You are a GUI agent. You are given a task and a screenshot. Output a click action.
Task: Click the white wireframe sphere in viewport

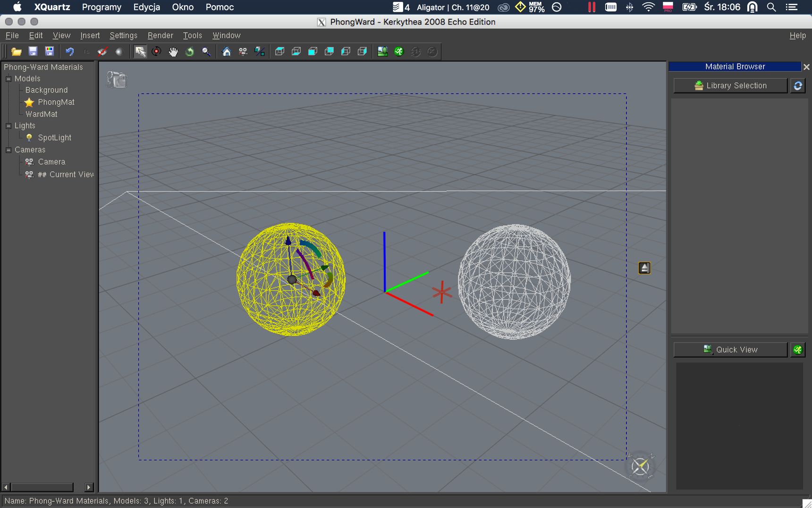tap(514, 282)
